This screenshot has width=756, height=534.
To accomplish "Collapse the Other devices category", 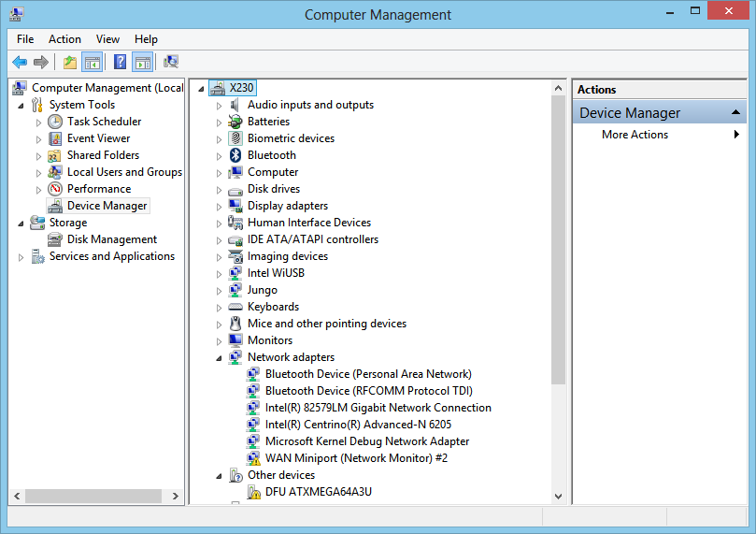I will coord(219,476).
